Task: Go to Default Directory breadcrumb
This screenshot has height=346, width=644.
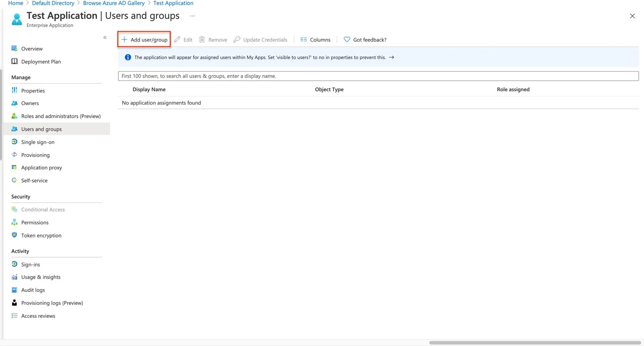Action: coord(53,3)
